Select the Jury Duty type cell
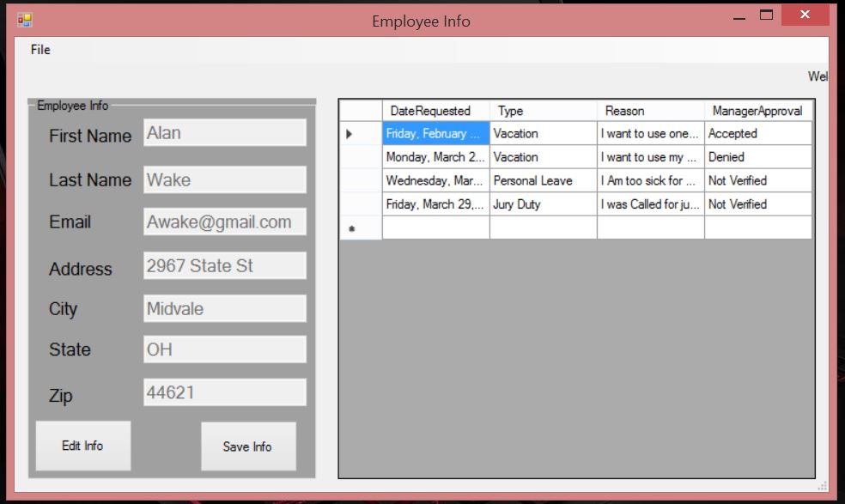 pos(543,204)
